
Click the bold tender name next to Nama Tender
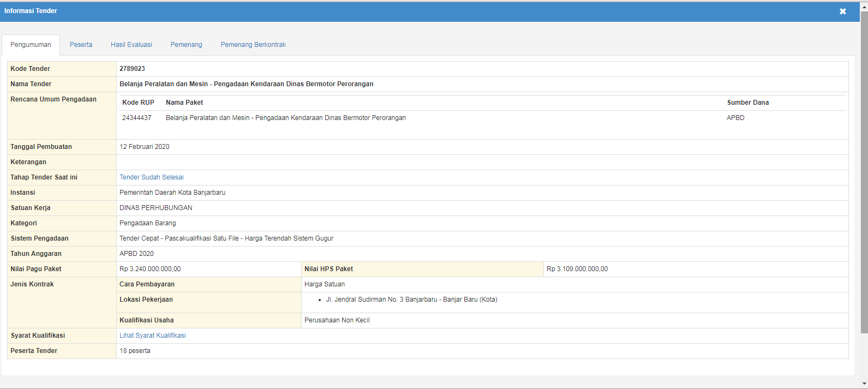point(247,84)
